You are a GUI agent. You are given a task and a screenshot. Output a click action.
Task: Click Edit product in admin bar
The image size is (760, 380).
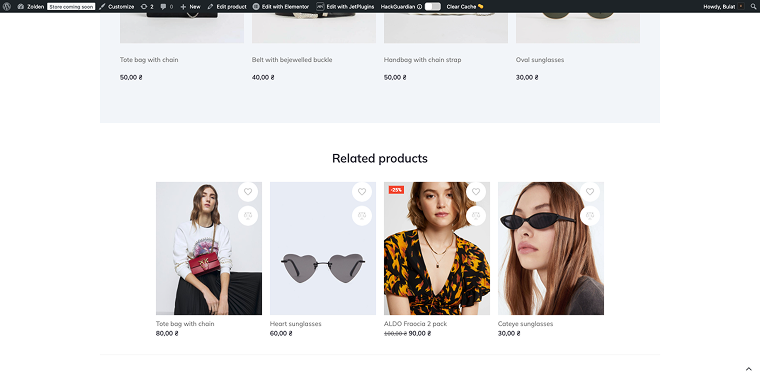(x=227, y=7)
